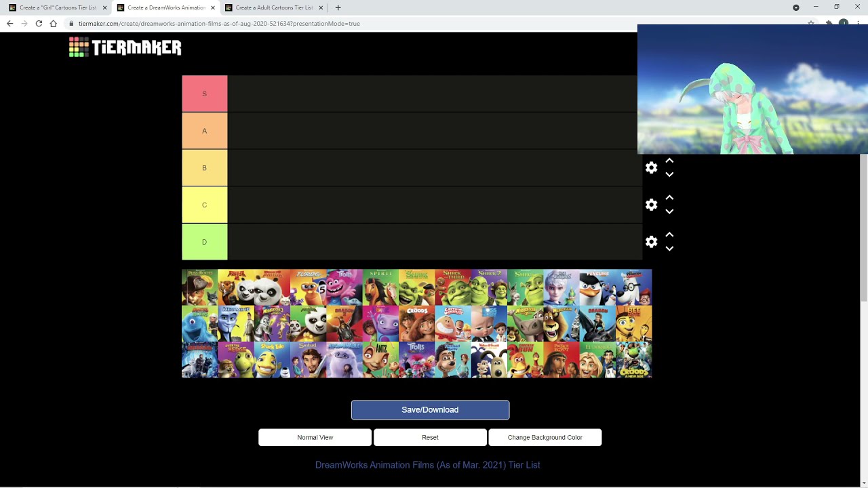
Task: Move tier D row up
Action: tap(669, 235)
